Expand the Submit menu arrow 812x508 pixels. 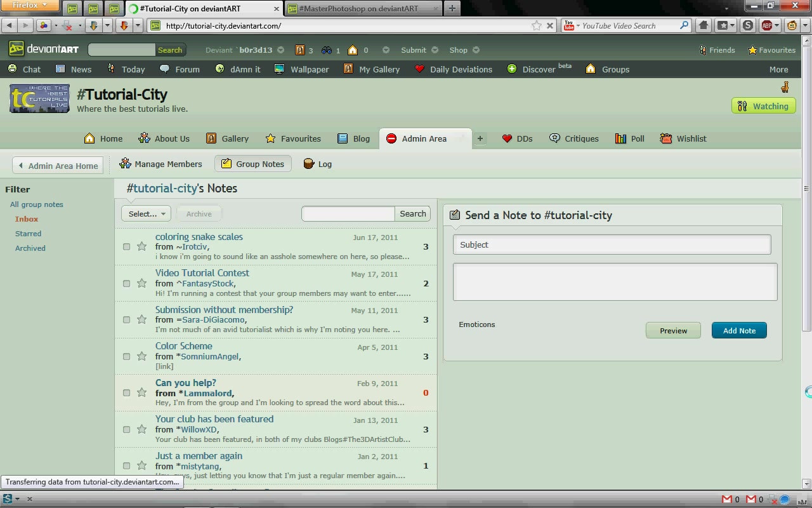point(435,50)
